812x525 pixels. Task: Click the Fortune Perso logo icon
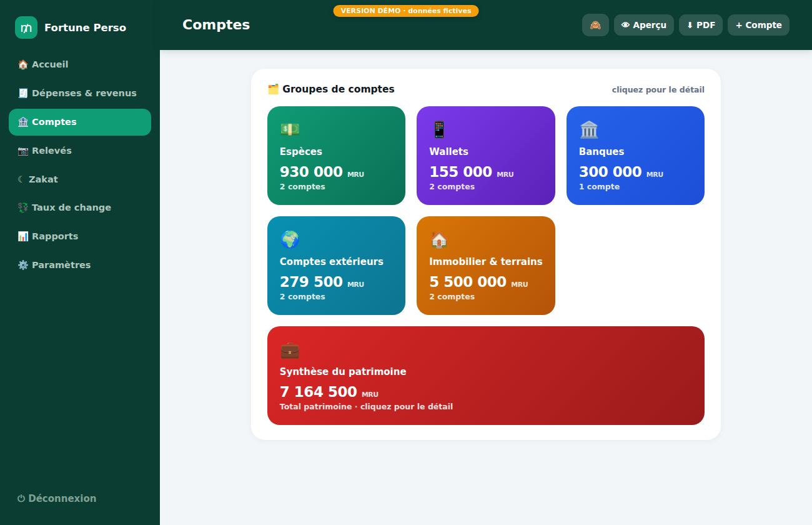point(26,27)
